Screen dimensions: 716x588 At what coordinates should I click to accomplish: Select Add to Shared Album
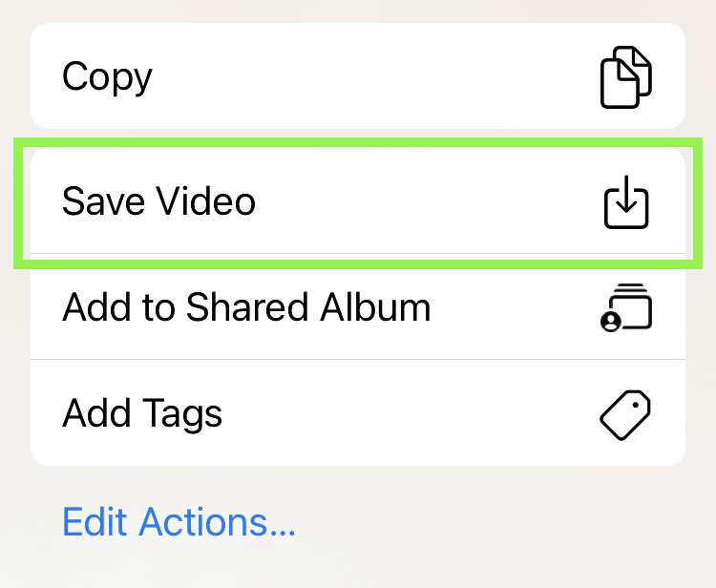coord(358,307)
